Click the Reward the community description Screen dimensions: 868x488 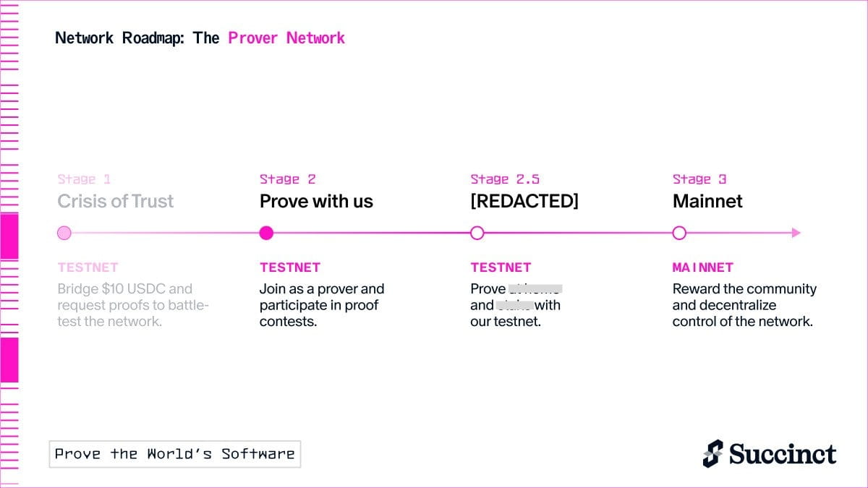744,305
